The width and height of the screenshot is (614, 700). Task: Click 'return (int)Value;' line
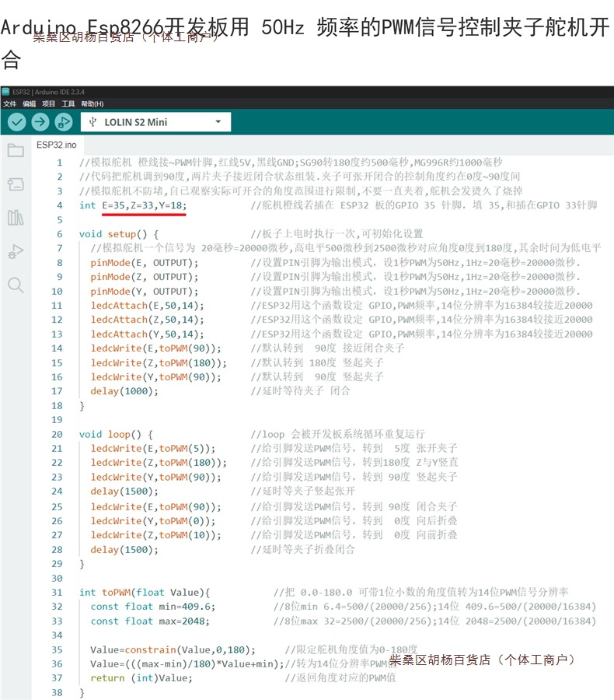[141, 677]
